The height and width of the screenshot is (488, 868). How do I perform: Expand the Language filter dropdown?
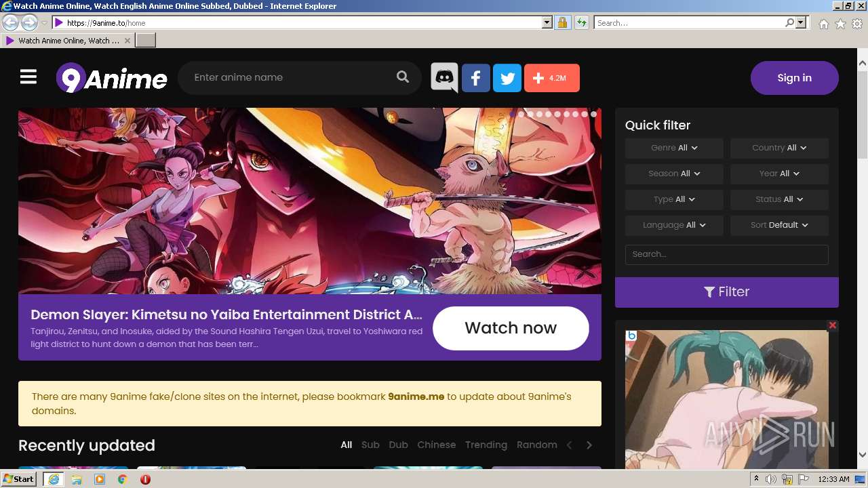[x=674, y=225]
